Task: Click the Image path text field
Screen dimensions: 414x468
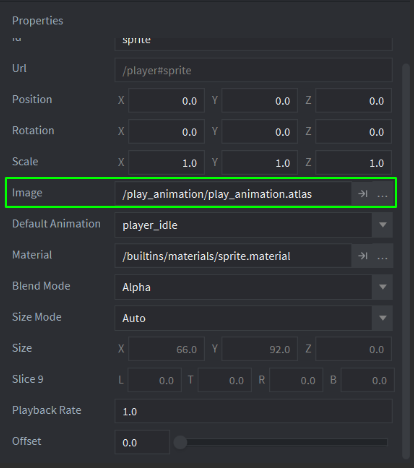Action: [233, 194]
